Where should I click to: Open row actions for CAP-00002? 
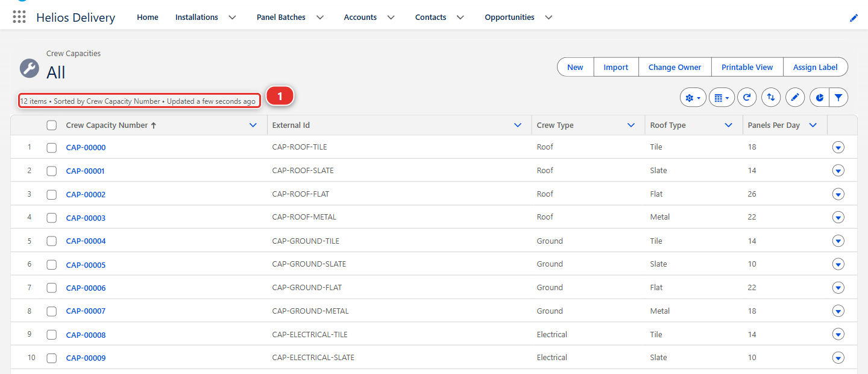[838, 194]
